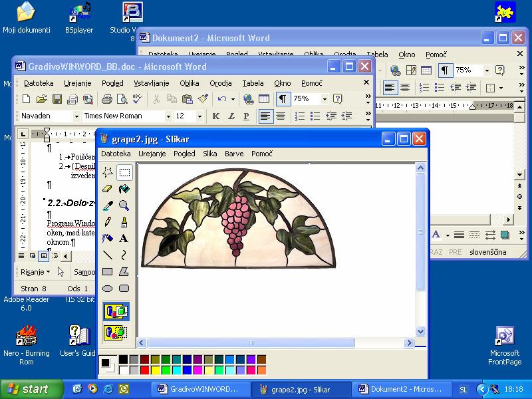
Task: Pick the yellow color swatch in Slikar palette
Action: click(156, 370)
